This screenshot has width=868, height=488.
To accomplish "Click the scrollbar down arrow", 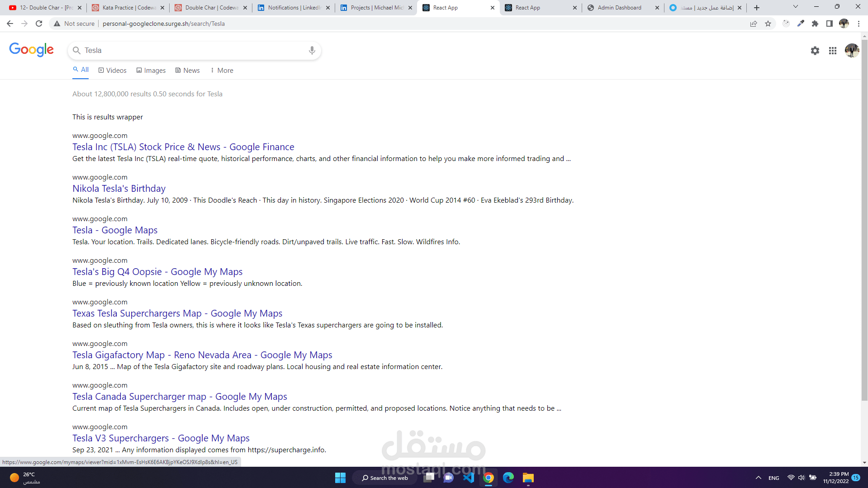I will [x=864, y=463].
